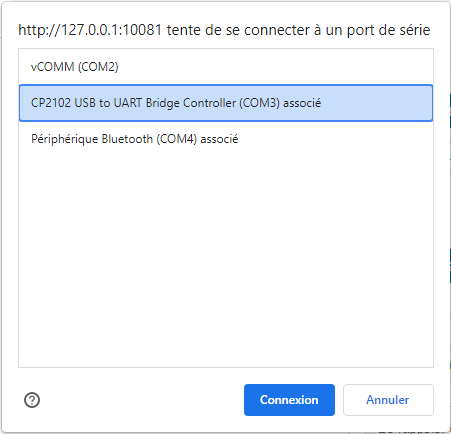This screenshot has width=451, height=434.
Task: Click the dialog title about port de série
Action: click(x=224, y=30)
